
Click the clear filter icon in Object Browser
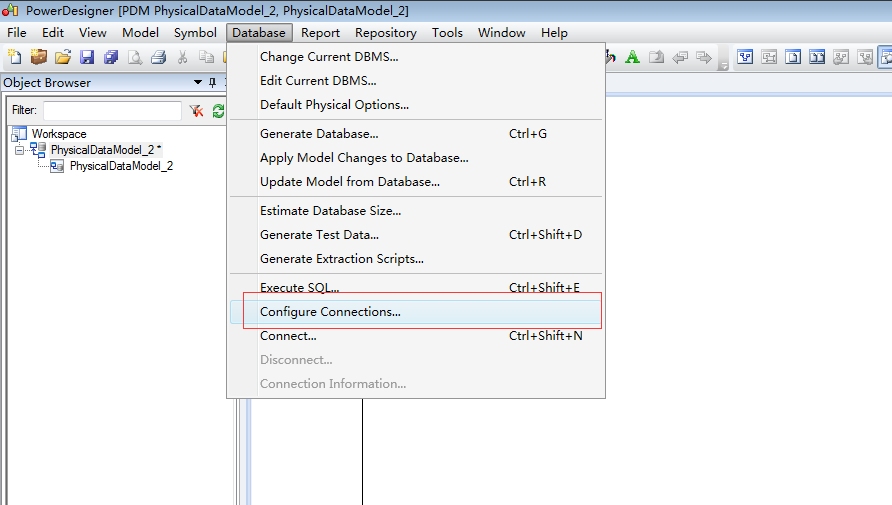tap(196, 110)
